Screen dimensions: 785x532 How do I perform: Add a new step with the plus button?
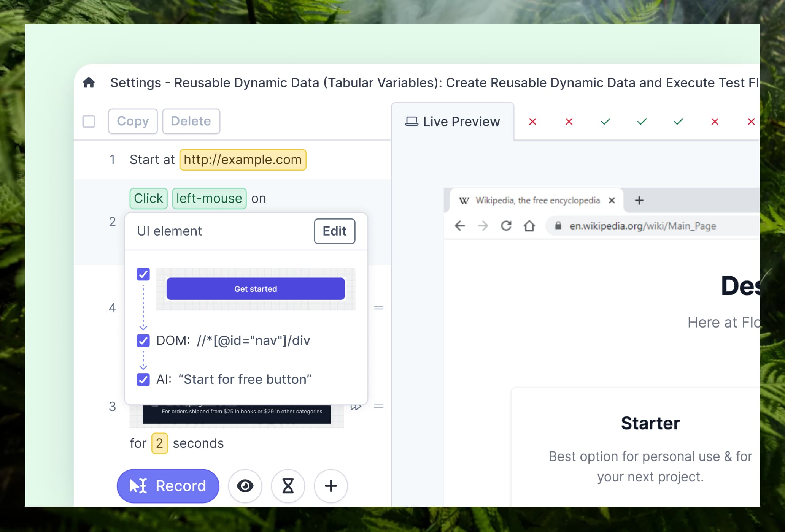331,486
